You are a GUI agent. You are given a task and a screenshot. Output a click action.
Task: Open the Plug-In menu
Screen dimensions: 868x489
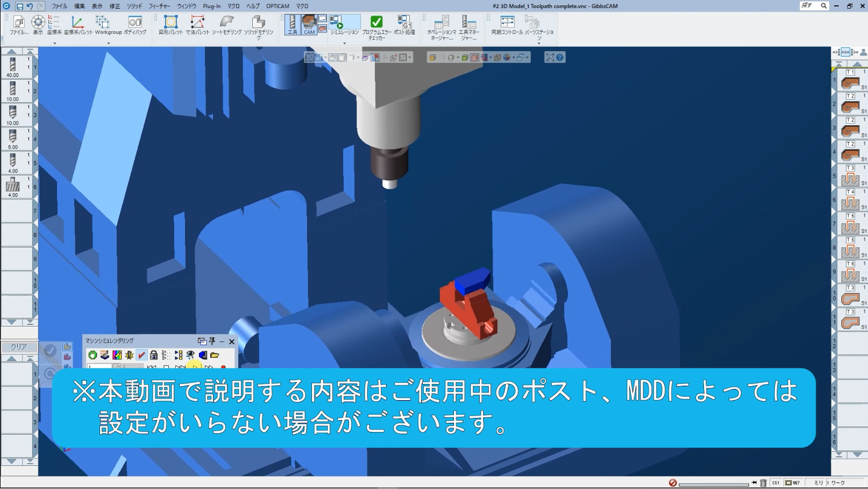tap(211, 6)
